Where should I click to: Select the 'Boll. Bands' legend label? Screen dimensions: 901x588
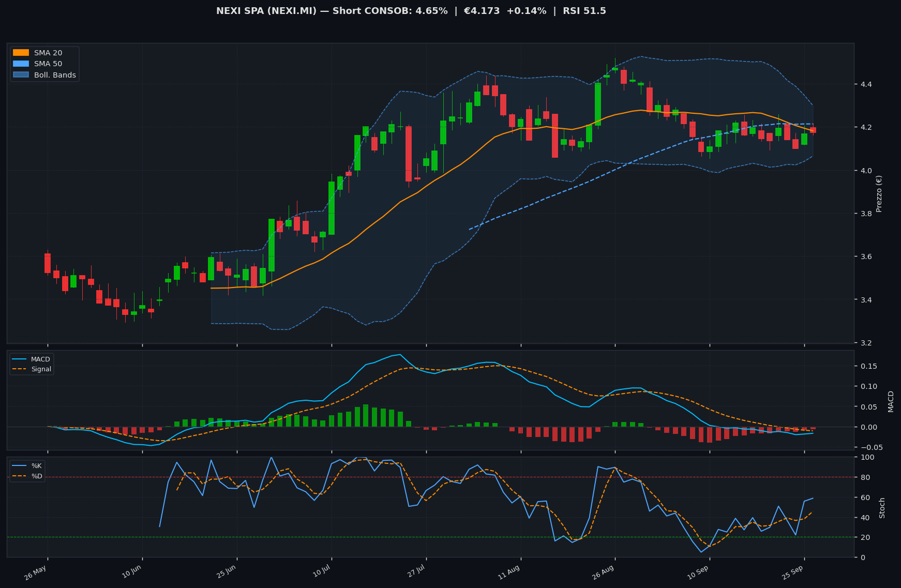(x=55, y=75)
